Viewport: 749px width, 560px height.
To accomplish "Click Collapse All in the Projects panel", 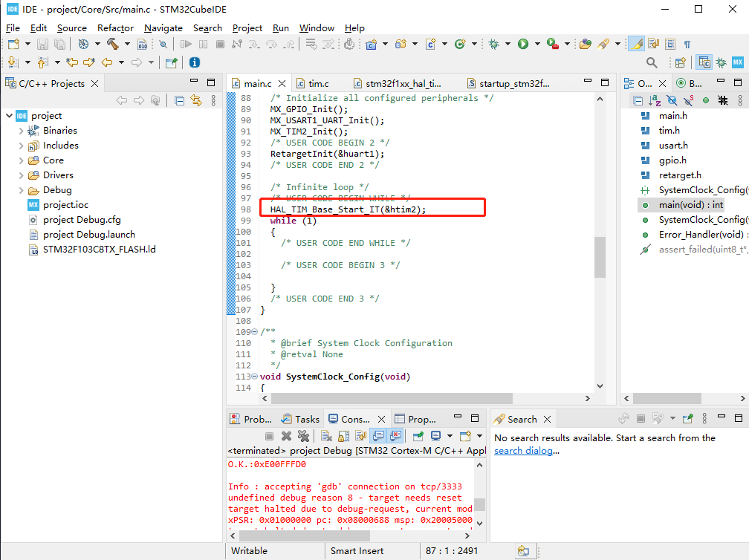I will [x=179, y=100].
